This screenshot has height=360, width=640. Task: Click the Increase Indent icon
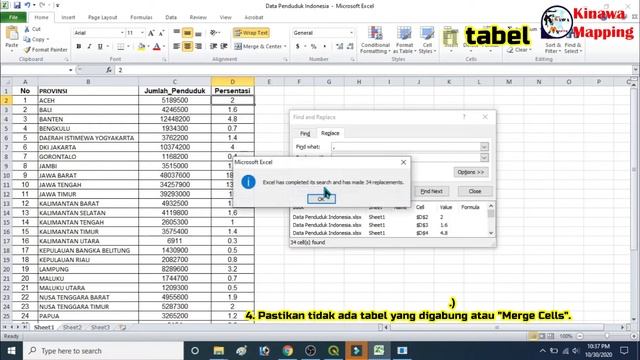224,47
